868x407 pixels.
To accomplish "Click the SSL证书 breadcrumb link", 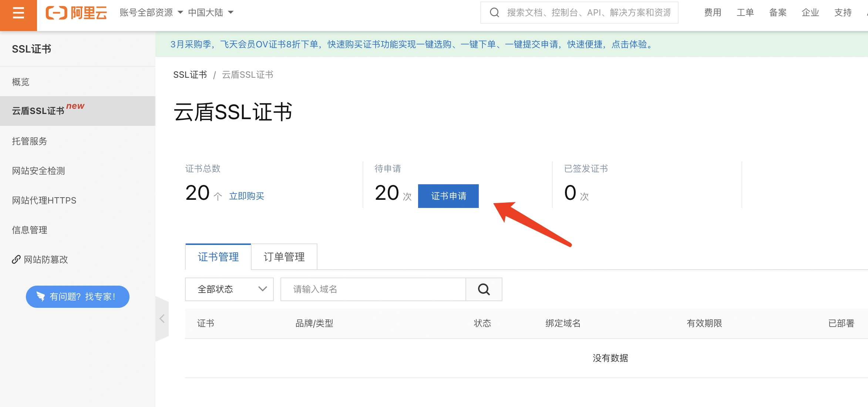I will (x=190, y=75).
